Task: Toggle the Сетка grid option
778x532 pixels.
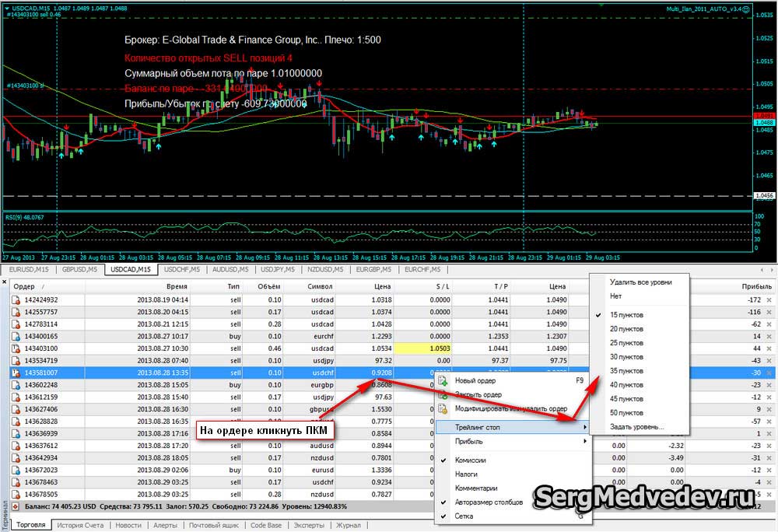Action: pyautogui.click(x=464, y=516)
